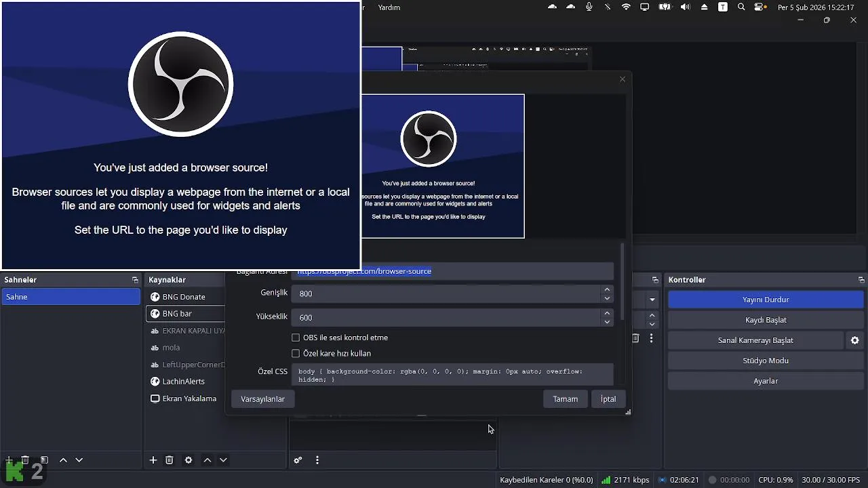Select the Ekran Yakalama source
This screenshot has height=488, width=868.
[x=185, y=399]
